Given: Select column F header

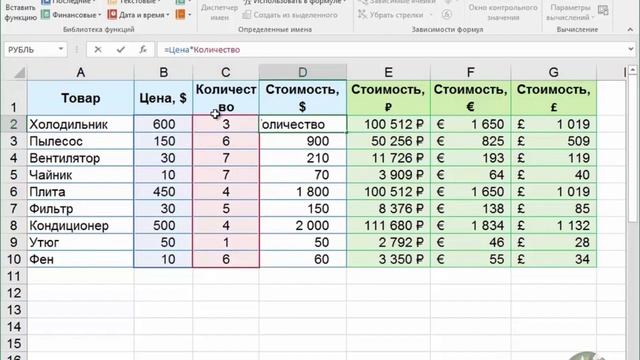Looking at the screenshot, I should 470,72.
